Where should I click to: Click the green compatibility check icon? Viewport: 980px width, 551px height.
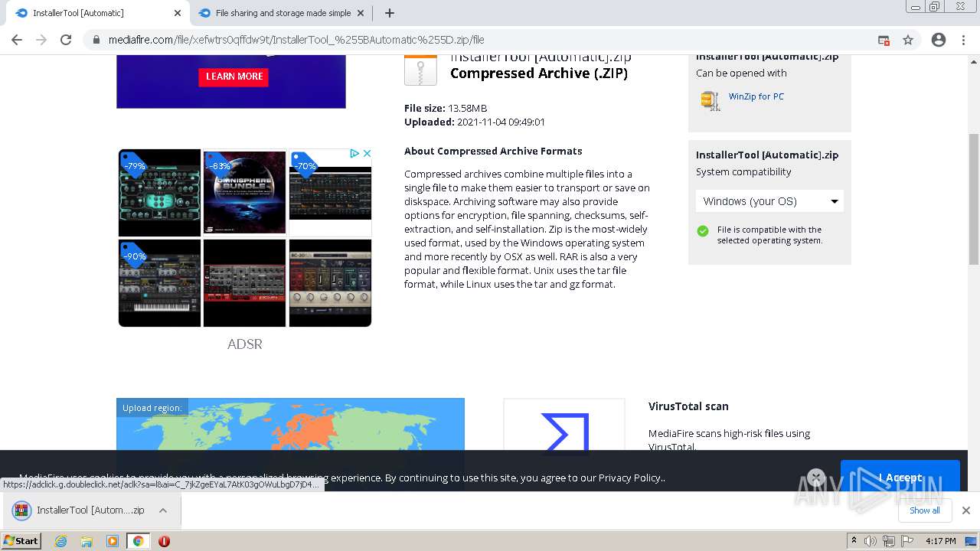coord(703,231)
